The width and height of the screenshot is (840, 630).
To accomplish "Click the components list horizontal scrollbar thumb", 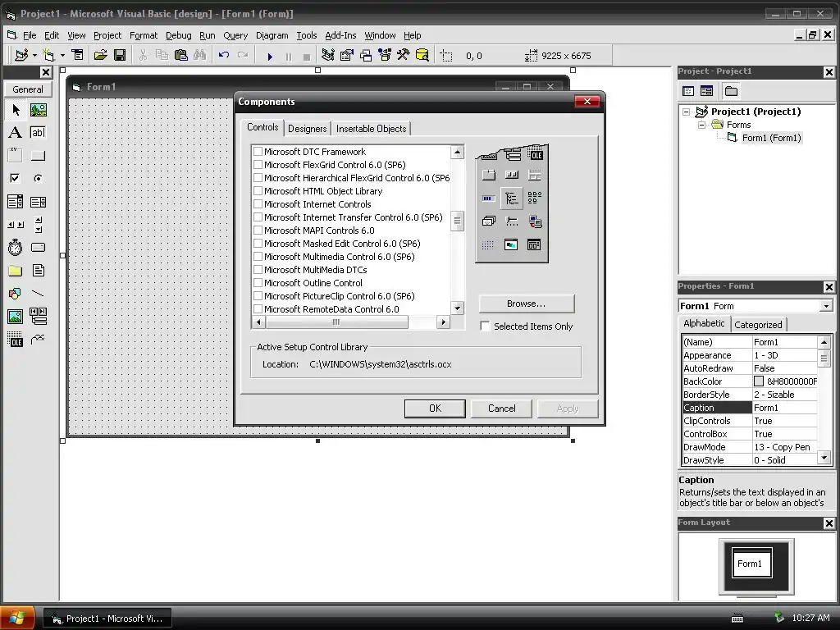I will [336, 322].
